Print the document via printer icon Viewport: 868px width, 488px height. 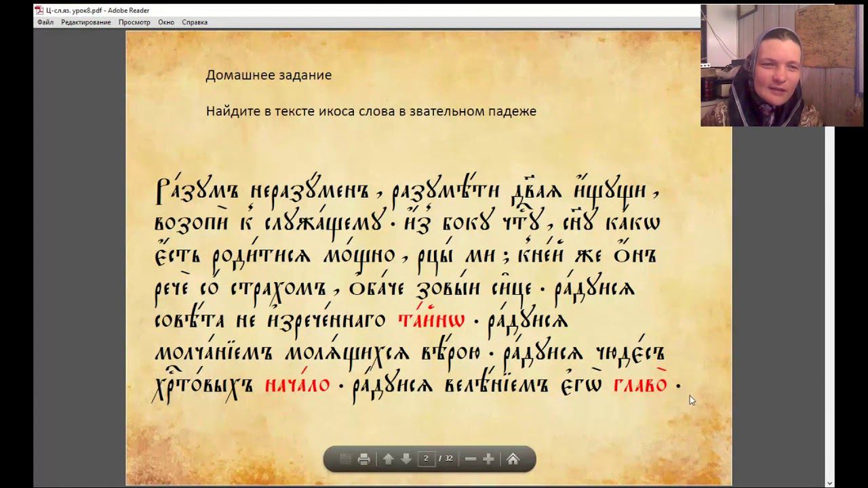click(363, 459)
